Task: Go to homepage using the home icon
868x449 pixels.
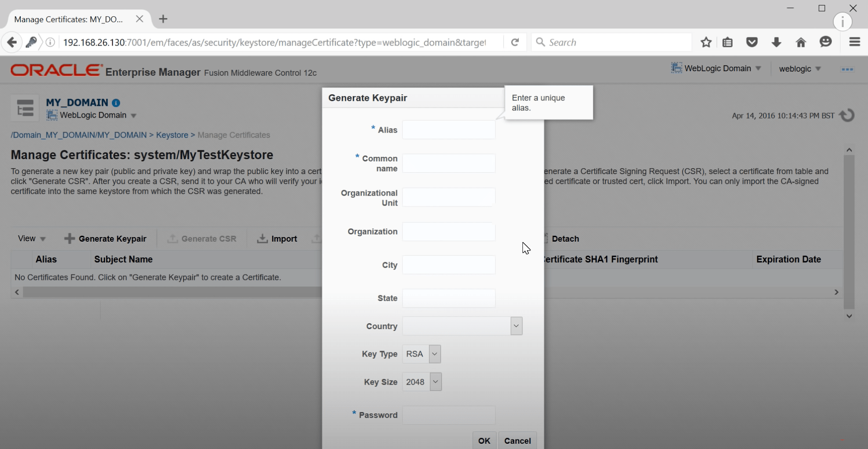Action: click(x=801, y=42)
